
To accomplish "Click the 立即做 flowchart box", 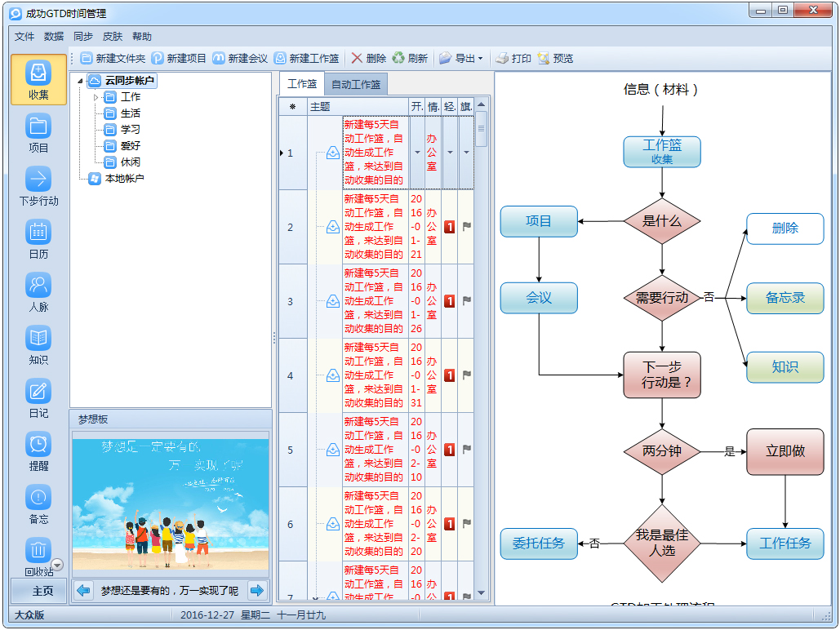I will (x=784, y=451).
